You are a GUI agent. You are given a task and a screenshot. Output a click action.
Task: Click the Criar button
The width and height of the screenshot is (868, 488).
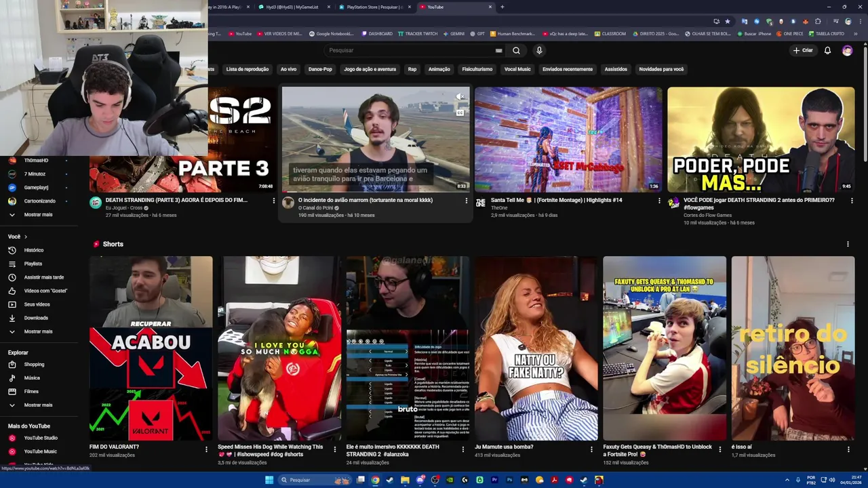tap(803, 50)
